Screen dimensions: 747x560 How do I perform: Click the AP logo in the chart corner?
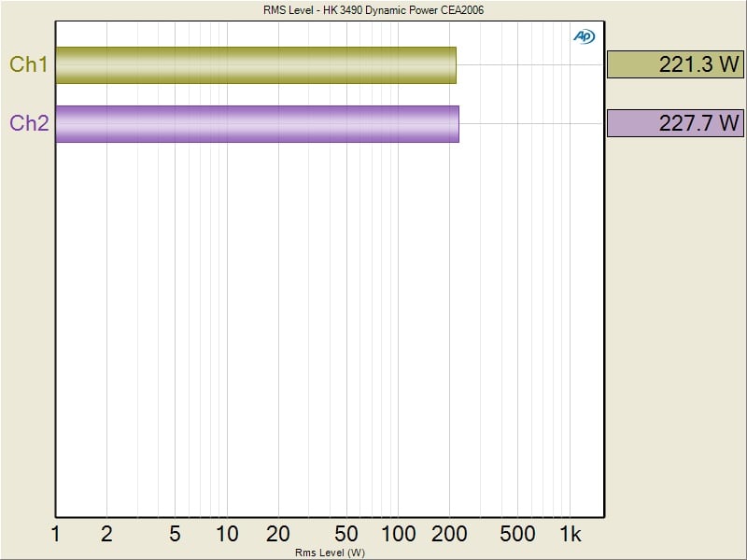click(584, 36)
